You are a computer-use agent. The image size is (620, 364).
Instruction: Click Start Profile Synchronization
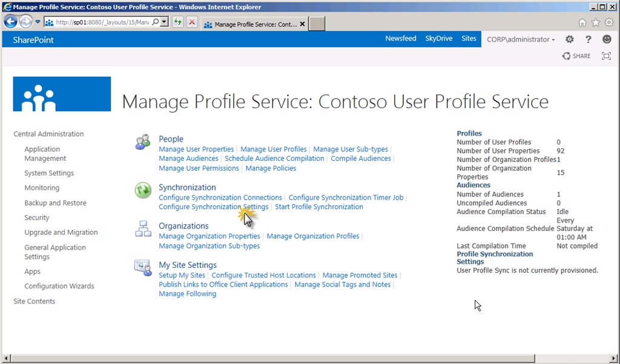tap(319, 207)
